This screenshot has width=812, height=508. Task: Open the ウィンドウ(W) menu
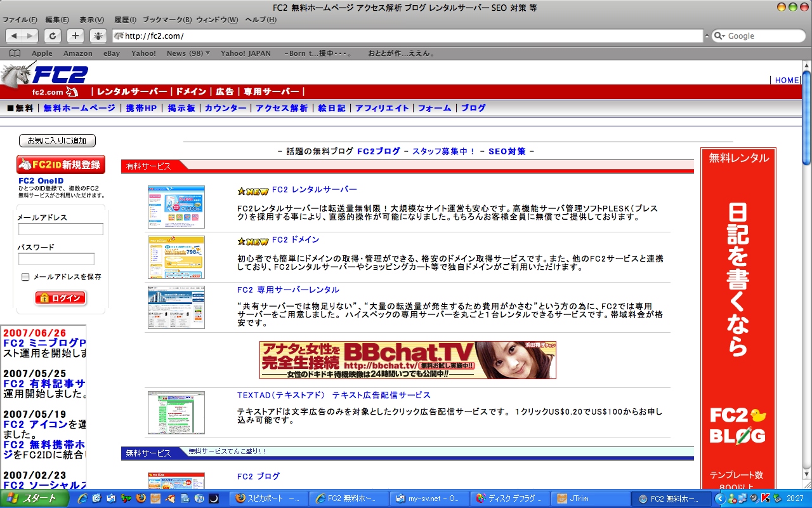click(217, 20)
